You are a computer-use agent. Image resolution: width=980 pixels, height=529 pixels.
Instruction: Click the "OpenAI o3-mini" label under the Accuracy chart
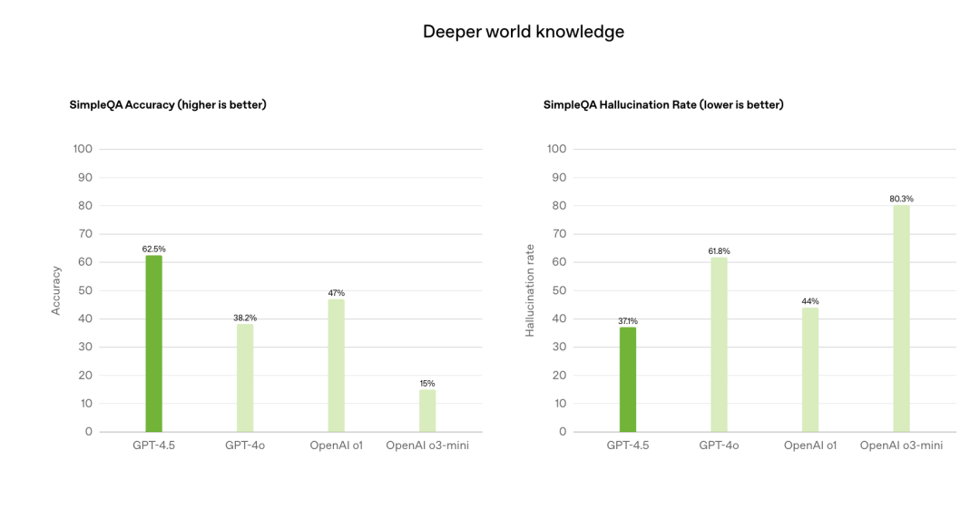coord(427,446)
